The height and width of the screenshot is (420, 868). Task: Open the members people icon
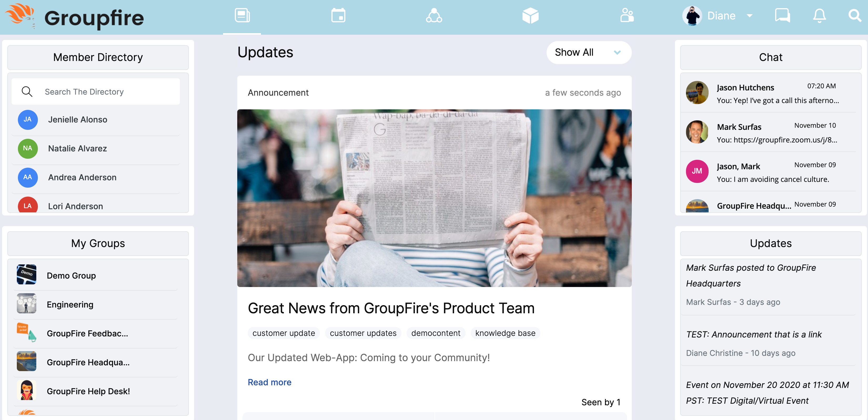point(627,16)
